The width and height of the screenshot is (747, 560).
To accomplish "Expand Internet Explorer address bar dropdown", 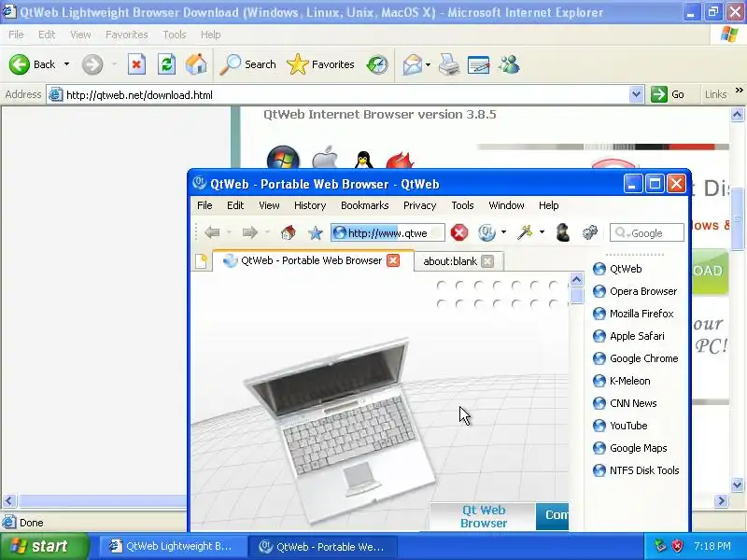I will [x=636, y=95].
